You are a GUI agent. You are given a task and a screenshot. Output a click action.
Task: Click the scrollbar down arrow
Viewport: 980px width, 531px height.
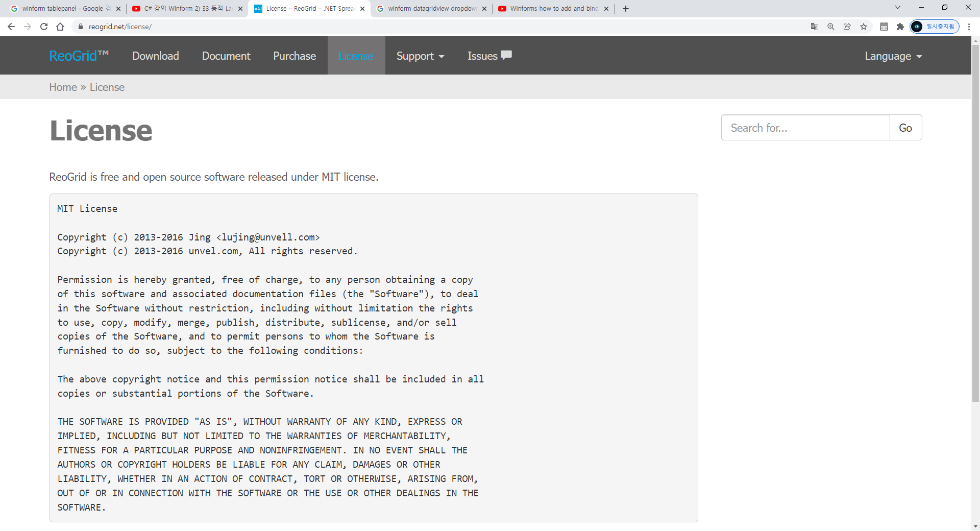(x=975, y=526)
